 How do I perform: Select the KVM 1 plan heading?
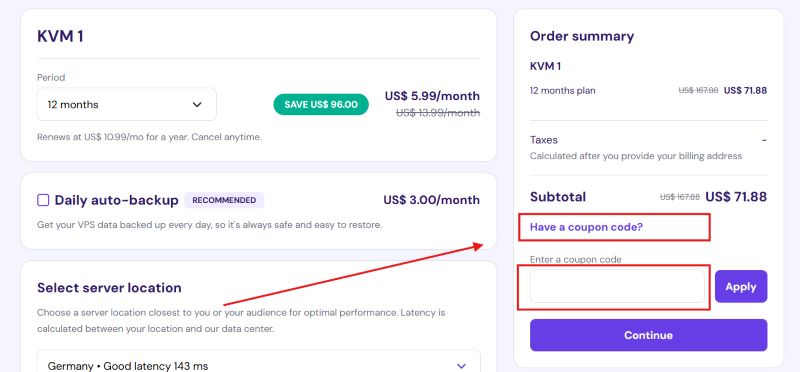60,37
